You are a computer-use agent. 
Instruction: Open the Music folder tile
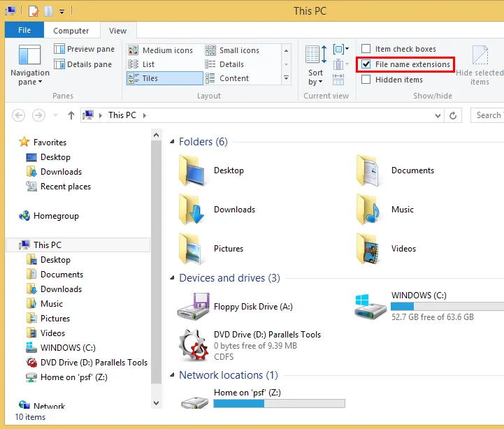384,210
